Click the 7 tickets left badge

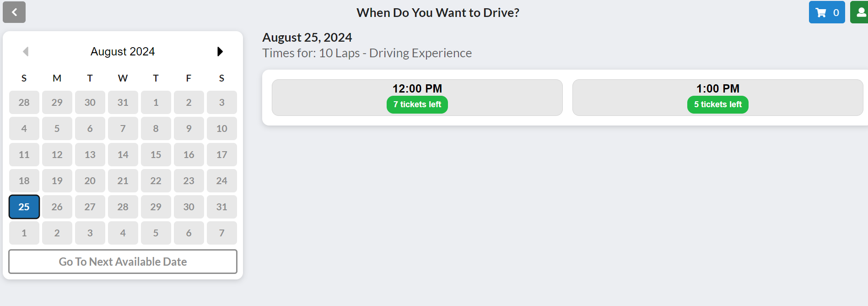[417, 104]
